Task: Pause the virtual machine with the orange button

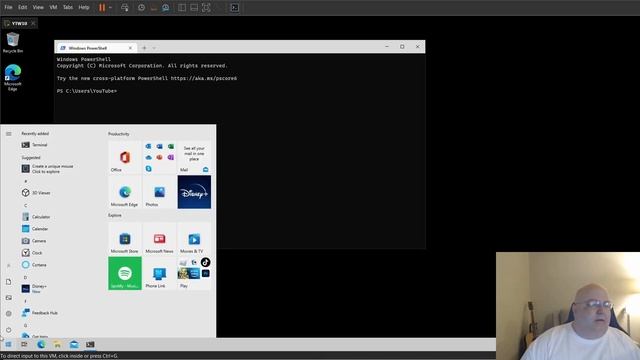Action: (x=102, y=7)
